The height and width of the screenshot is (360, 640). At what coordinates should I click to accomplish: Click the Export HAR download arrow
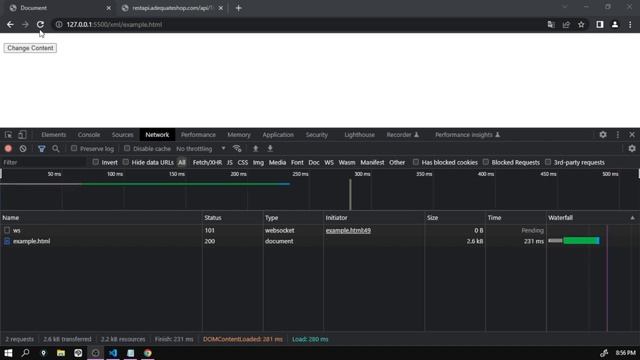click(x=270, y=149)
